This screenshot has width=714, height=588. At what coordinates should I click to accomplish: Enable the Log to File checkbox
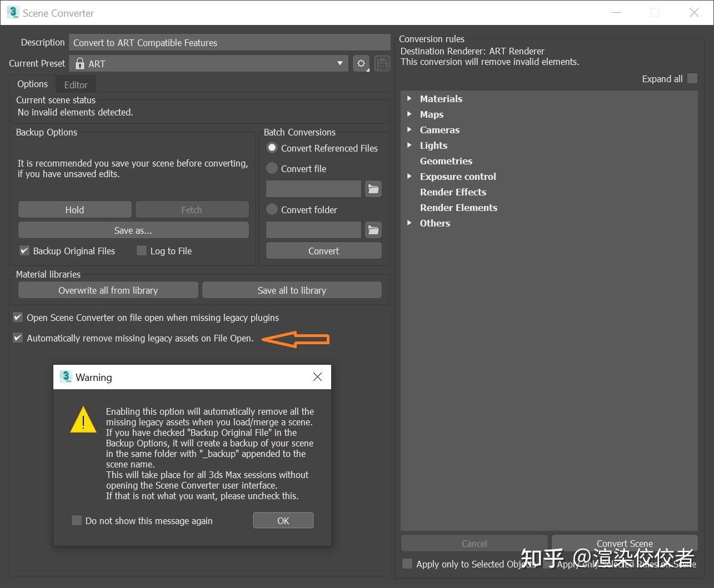(141, 250)
